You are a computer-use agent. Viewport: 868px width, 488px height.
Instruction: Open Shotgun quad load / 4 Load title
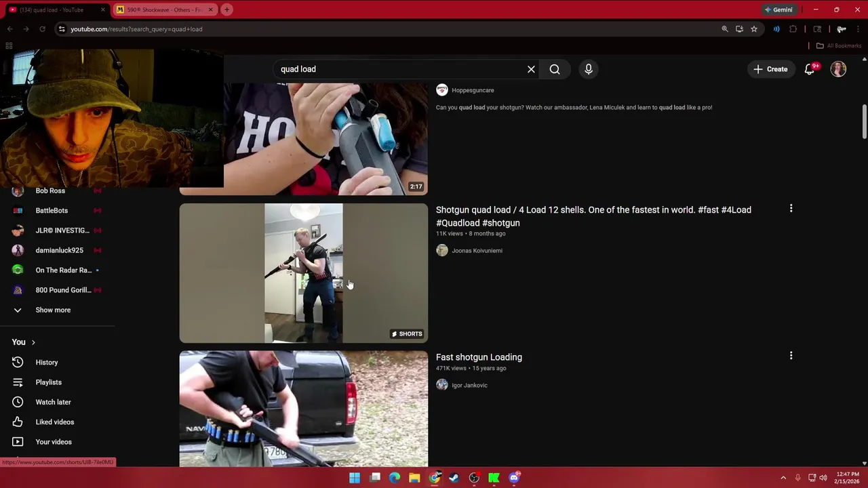[593, 216]
